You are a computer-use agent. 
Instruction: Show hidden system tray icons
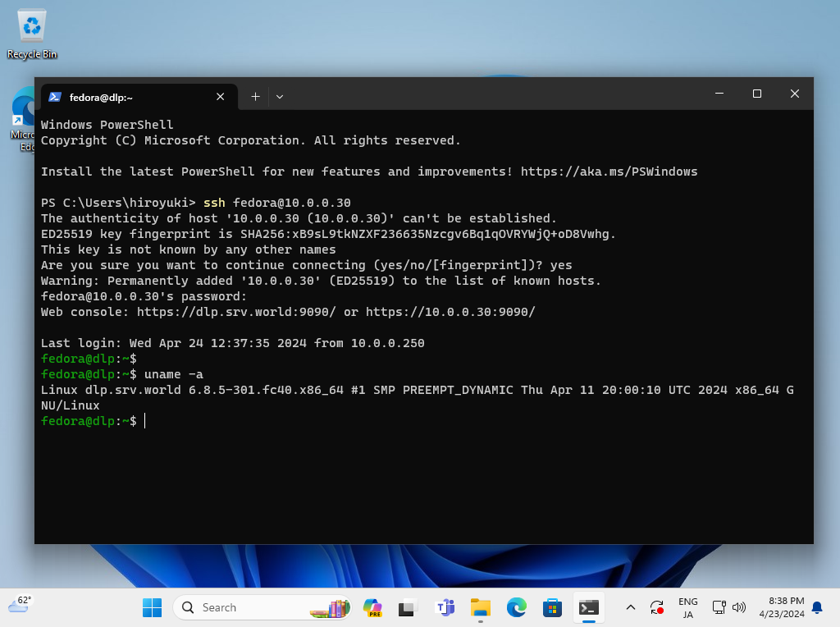coord(631,607)
